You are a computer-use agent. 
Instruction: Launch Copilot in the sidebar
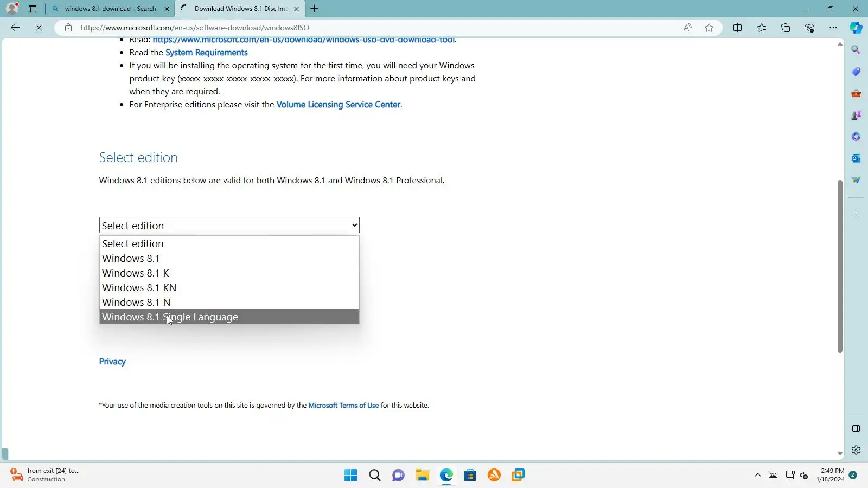pos(856,28)
